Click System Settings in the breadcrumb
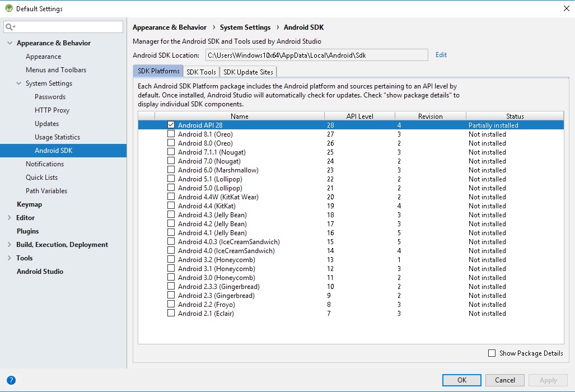Image resolution: width=575 pixels, height=392 pixels. point(245,27)
